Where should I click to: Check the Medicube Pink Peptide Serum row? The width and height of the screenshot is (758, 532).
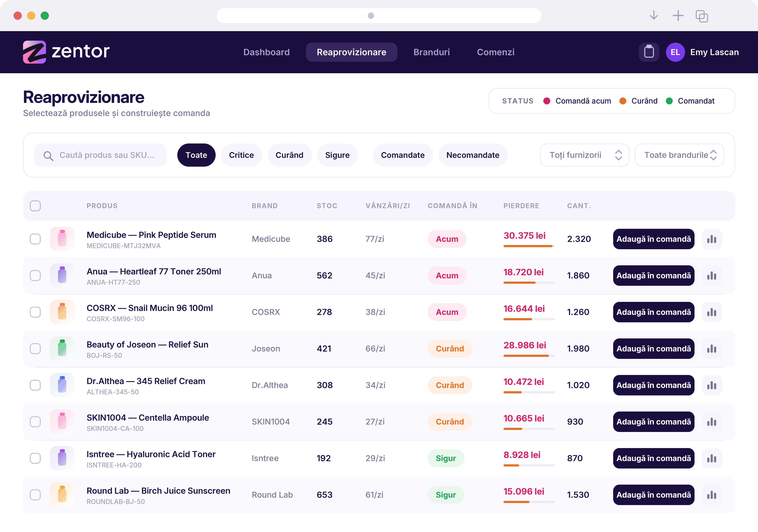point(35,239)
